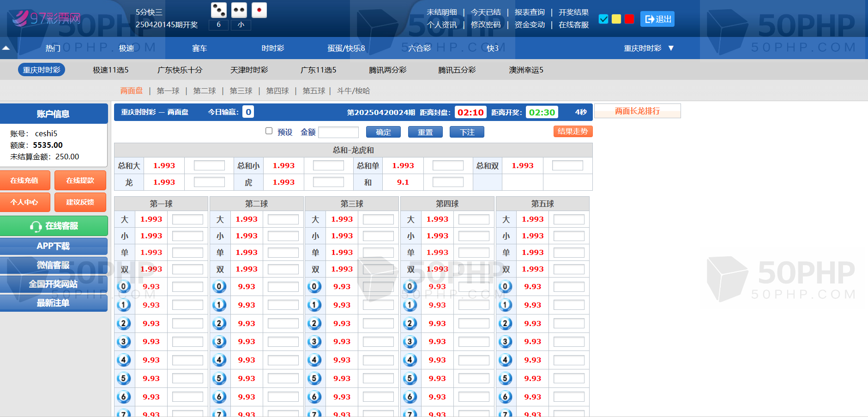Viewport: 868px width, 417px height.
Task: Collapse the top menu with up arrow
Action: (6, 48)
